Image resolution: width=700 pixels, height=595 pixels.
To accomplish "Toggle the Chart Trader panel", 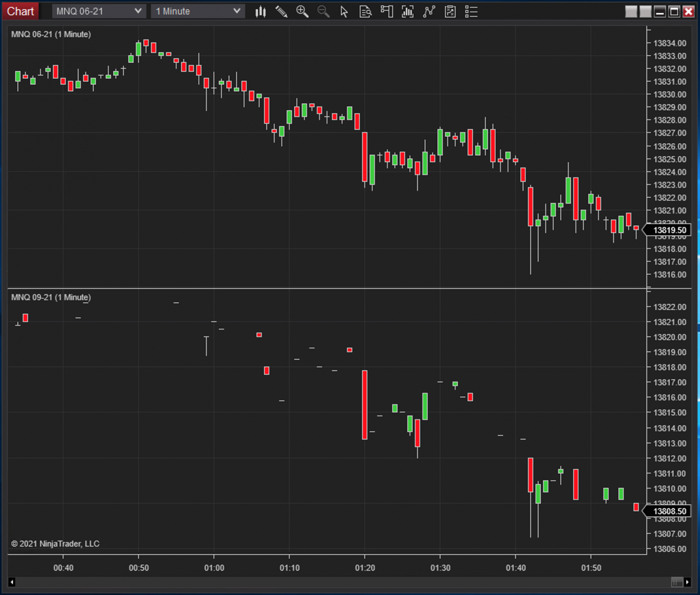I will 386,11.
